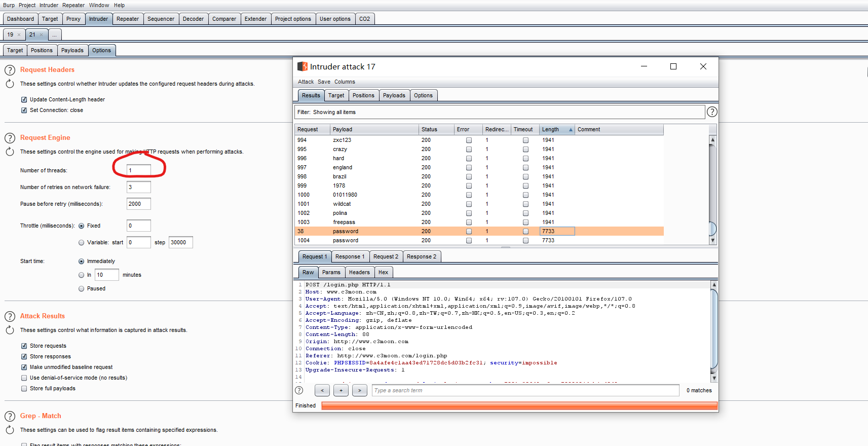Click the add plus button by search
868x446 pixels.
click(x=341, y=390)
